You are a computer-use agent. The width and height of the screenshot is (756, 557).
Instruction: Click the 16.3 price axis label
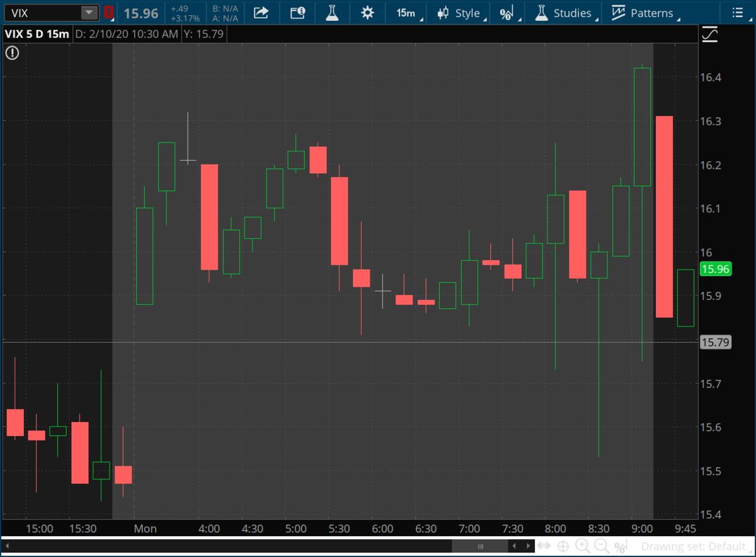[x=712, y=121]
